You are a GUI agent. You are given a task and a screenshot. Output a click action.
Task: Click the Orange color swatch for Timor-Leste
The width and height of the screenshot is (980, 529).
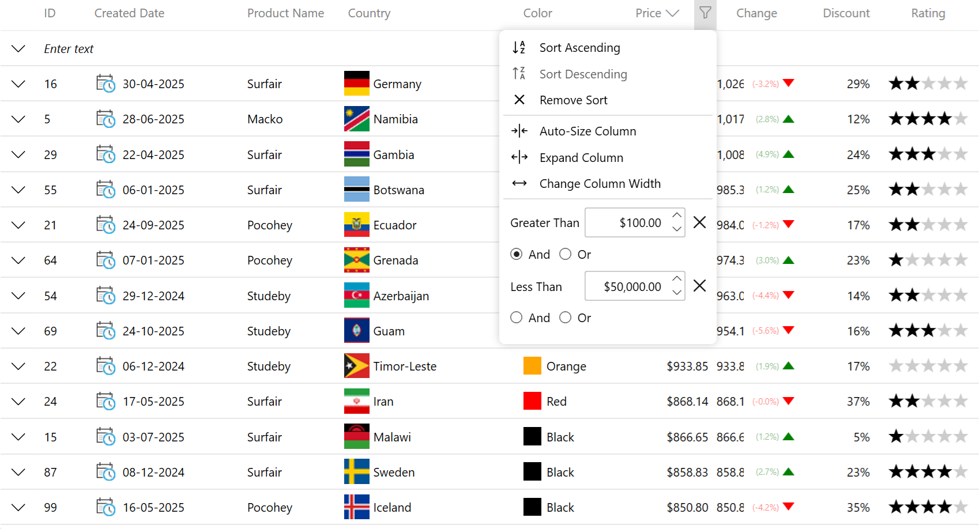pyautogui.click(x=532, y=365)
